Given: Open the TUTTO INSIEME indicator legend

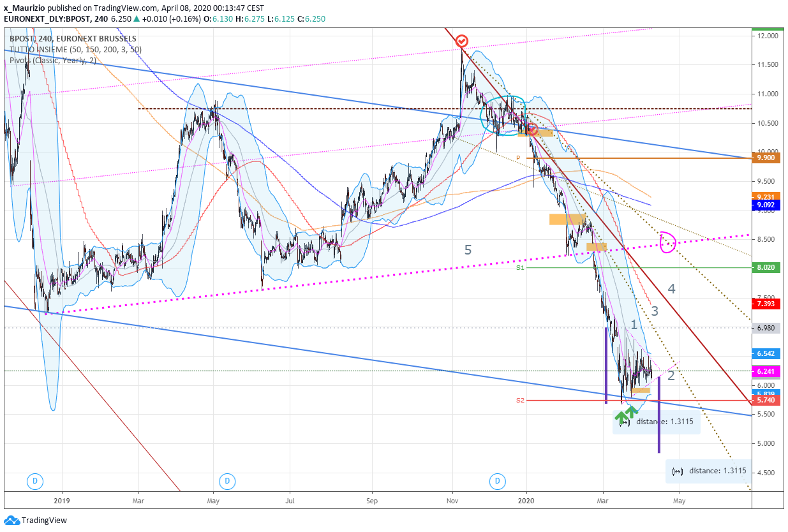Looking at the screenshot, I should point(75,49).
